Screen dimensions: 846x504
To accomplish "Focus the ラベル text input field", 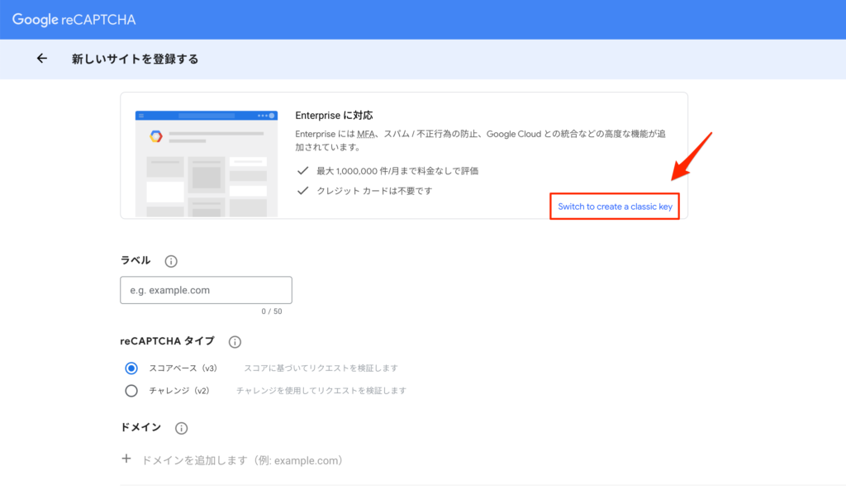I will pyautogui.click(x=206, y=290).
